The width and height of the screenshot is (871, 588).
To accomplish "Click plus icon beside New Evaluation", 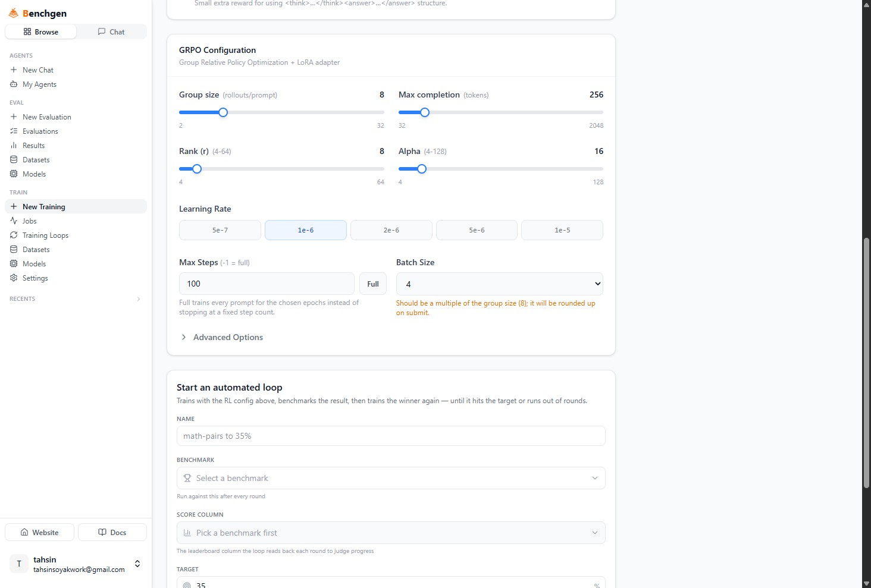I will click(14, 117).
